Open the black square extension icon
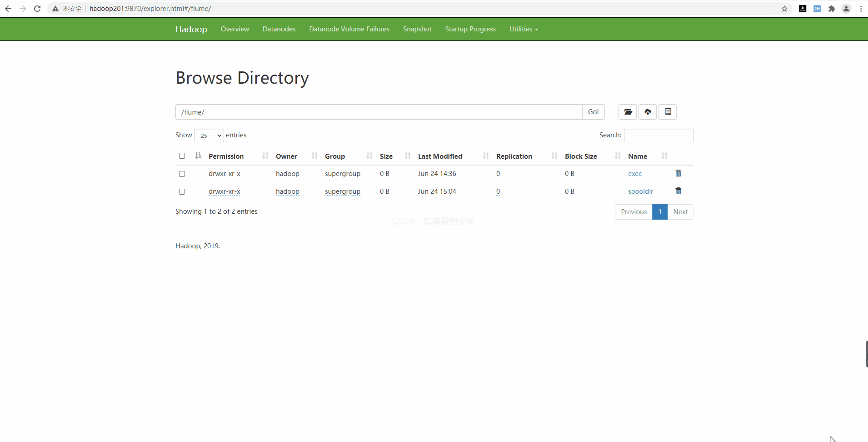This screenshot has height=442, width=868. click(x=803, y=9)
